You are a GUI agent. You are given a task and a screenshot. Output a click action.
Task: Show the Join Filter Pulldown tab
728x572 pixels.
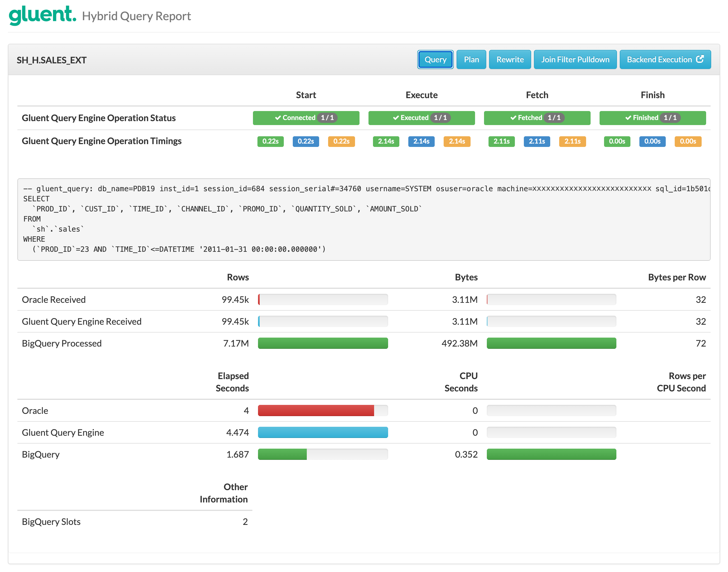pyautogui.click(x=575, y=60)
